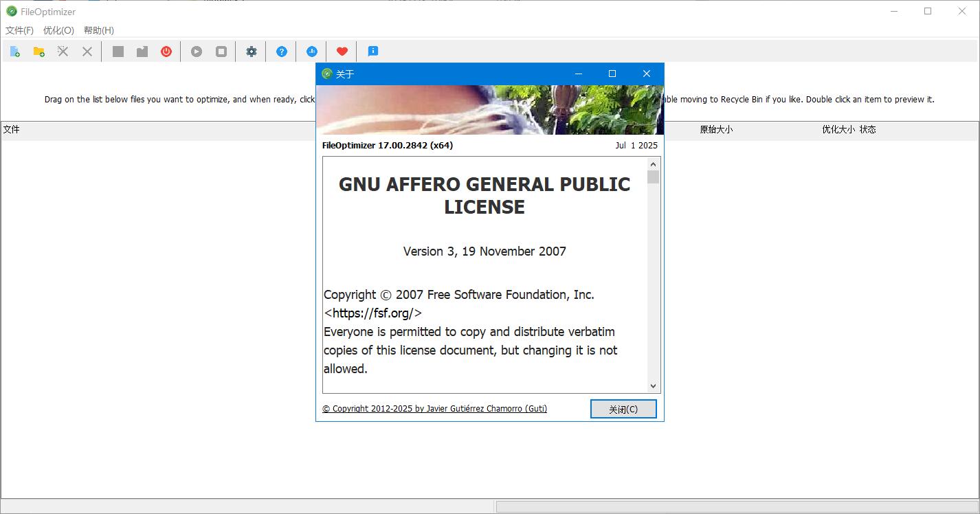The height and width of the screenshot is (514, 980).
Task: Click the Clear file list X icon
Action: point(87,52)
